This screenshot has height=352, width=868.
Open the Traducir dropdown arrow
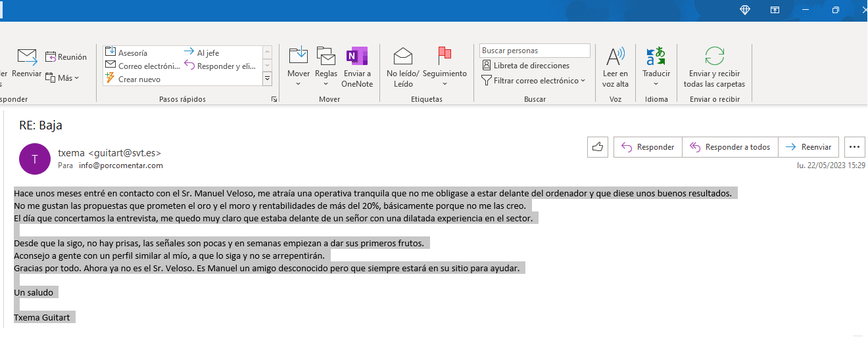coord(656,84)
